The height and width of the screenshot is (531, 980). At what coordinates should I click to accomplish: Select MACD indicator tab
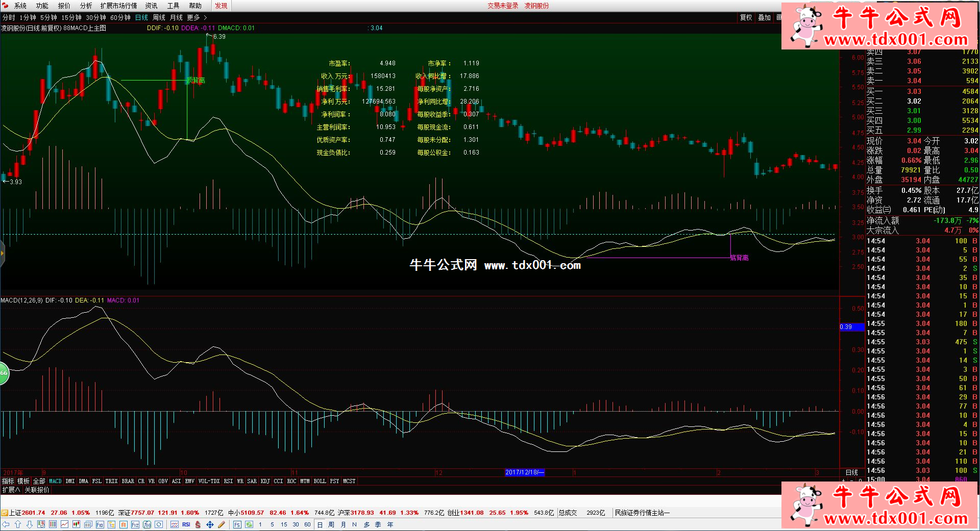coord(55,481)
